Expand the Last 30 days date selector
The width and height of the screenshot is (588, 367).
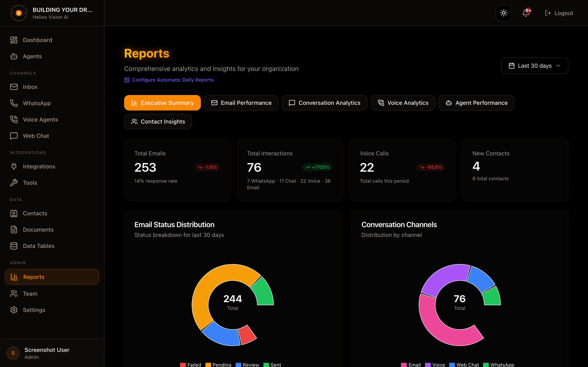(535, 65)
